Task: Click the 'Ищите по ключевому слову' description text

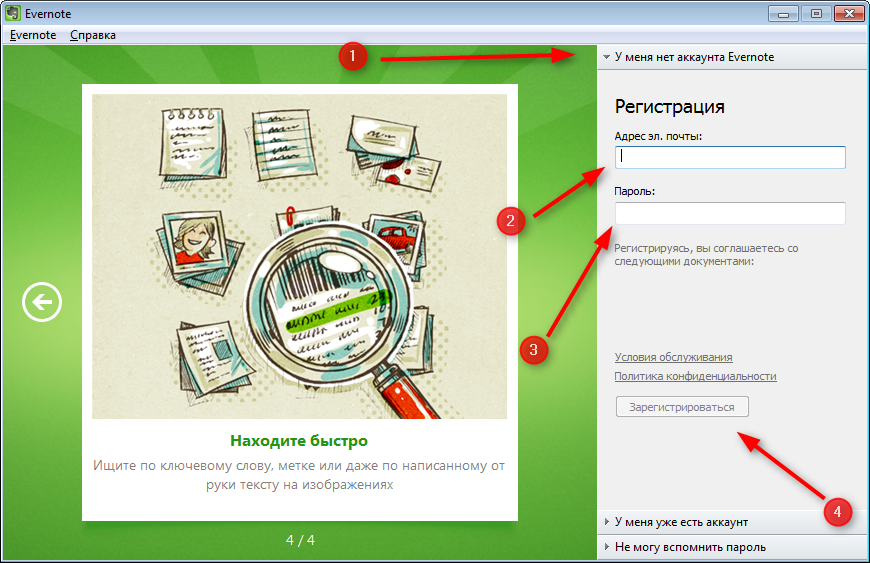Action: pos(299,475)
